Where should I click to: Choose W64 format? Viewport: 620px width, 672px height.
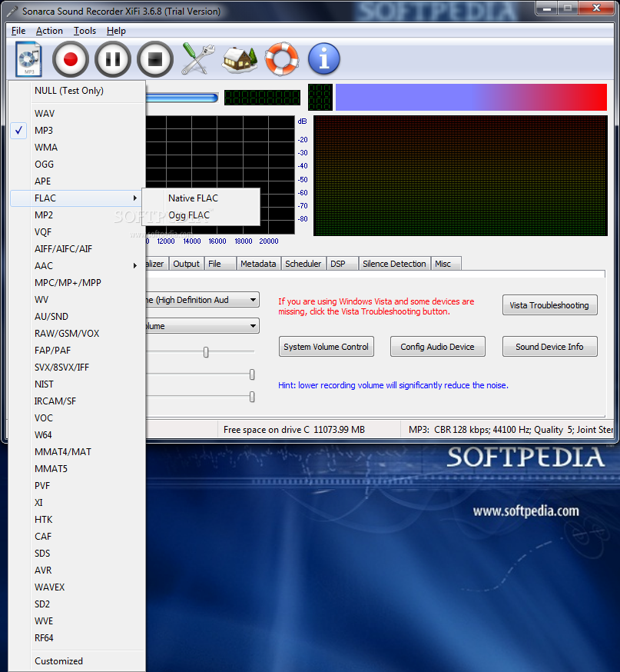[77, 435]
